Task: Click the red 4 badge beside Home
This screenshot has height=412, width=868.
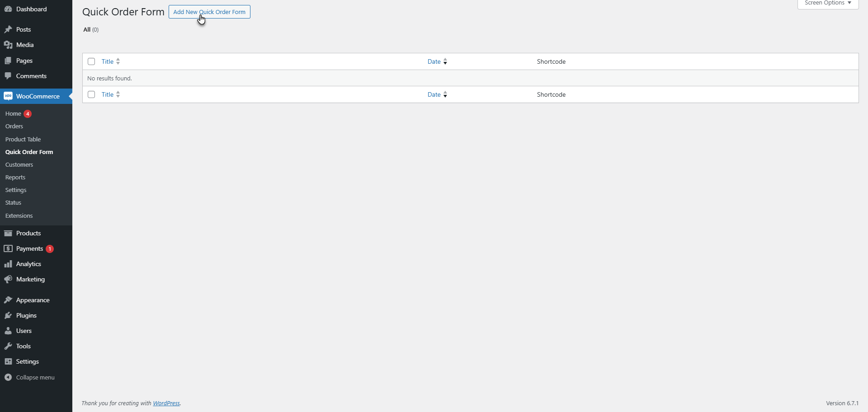Action: 28,114
